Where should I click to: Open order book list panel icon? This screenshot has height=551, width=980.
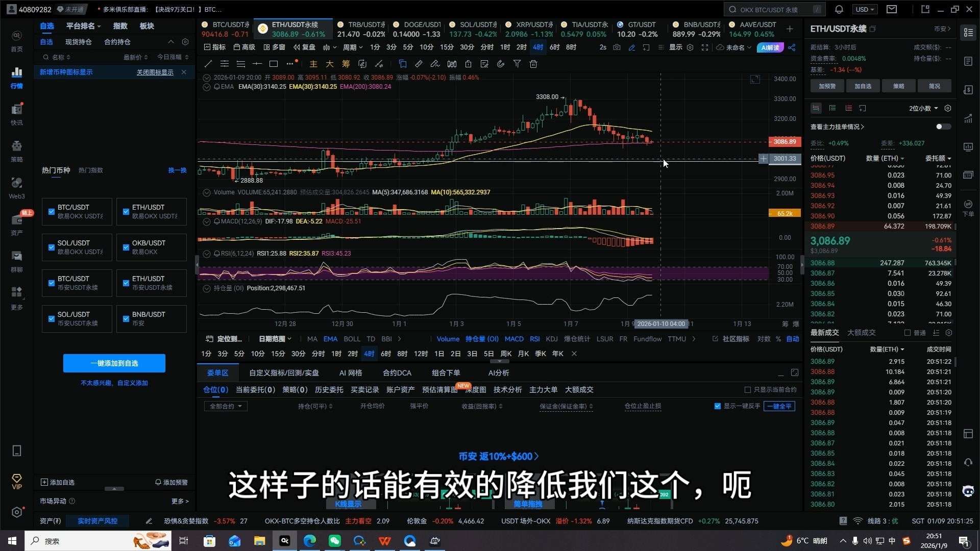coord(968,33)
